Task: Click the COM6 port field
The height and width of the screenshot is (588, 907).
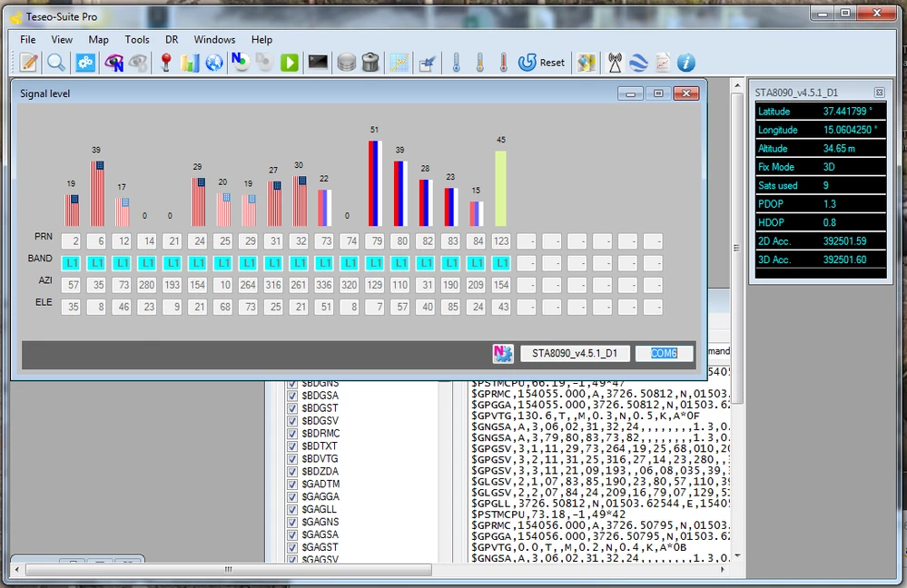Action: [x=664, y=353]
